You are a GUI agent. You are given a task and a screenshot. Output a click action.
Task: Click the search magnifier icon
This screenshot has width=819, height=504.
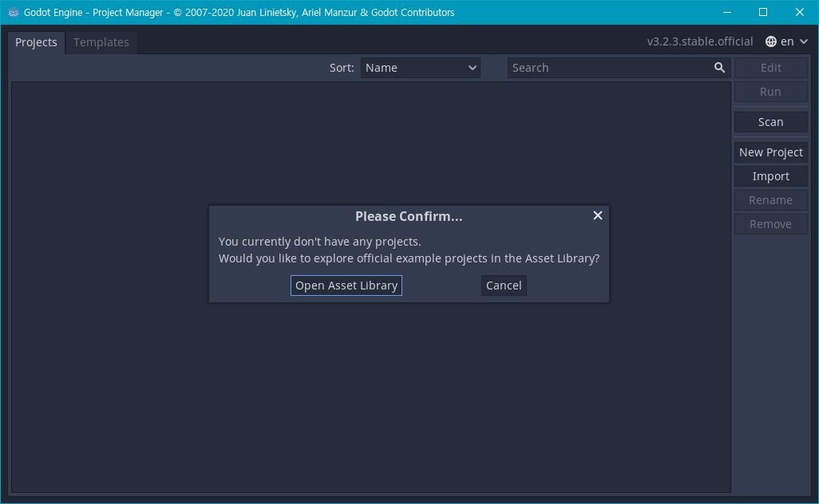719,68
